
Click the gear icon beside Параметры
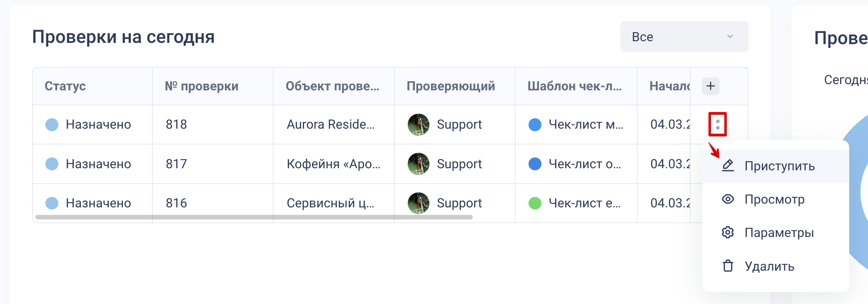click(728, 232)
